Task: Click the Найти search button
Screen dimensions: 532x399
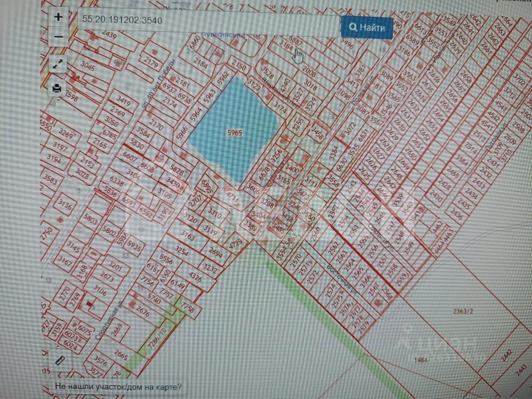Action: [x=367, y=27]
